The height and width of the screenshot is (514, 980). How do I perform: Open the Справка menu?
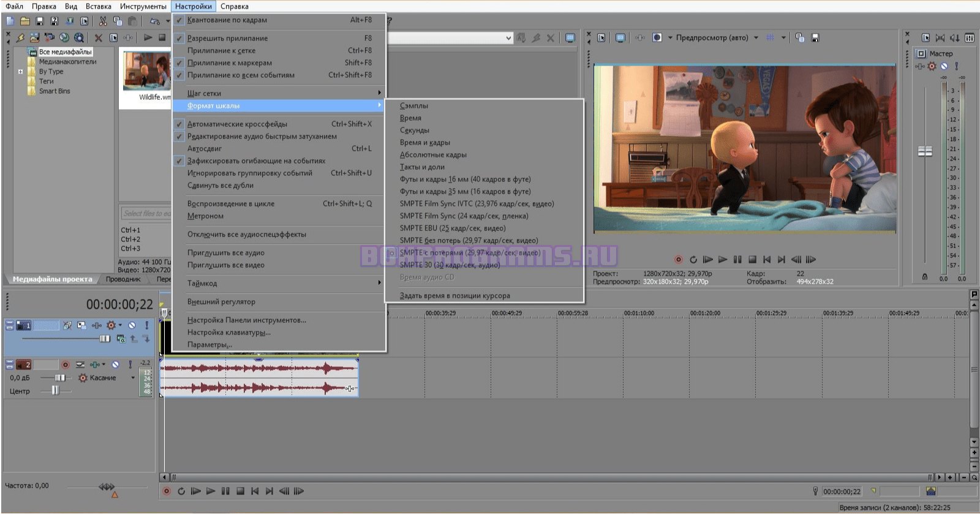pyautogui.click(x=235, y=6)
